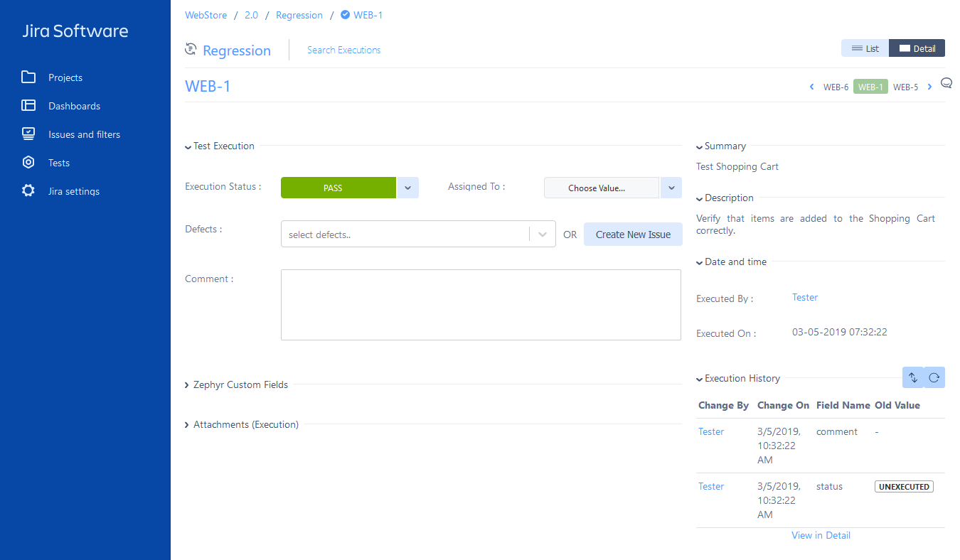
Task: Open Jira settings from the sidebar
Action: (27, 190)
